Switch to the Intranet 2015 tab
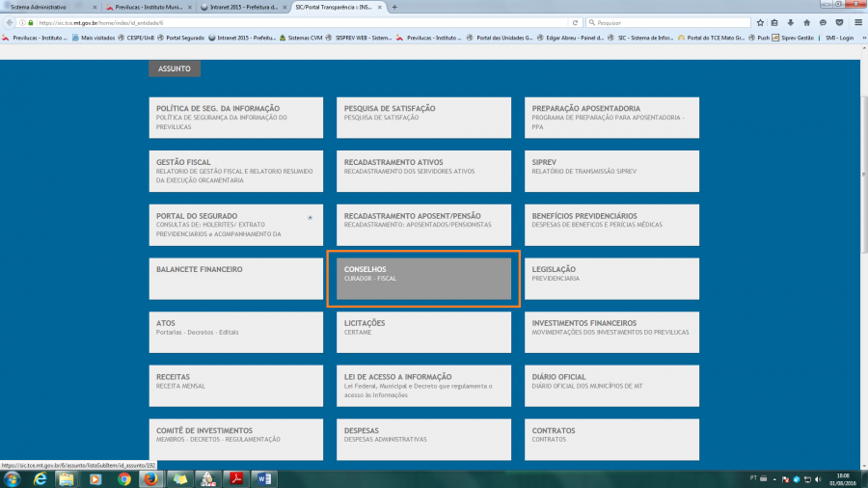 tap(241, 7)
